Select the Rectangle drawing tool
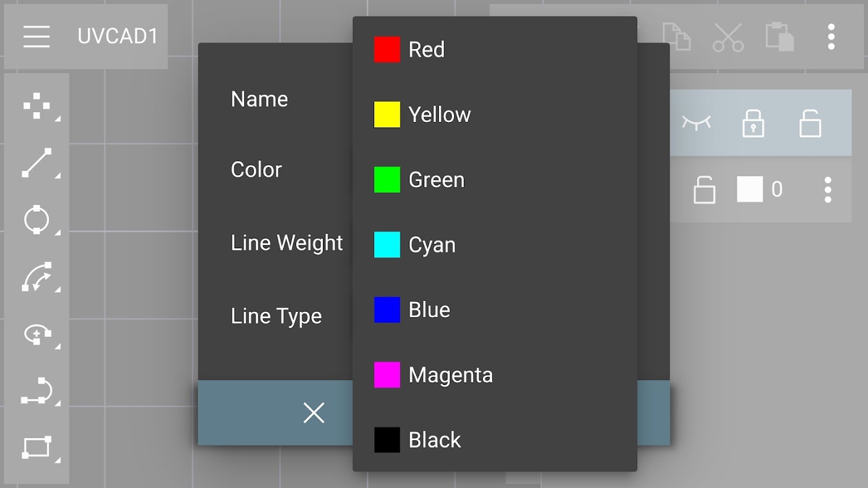 pos(37,448)
